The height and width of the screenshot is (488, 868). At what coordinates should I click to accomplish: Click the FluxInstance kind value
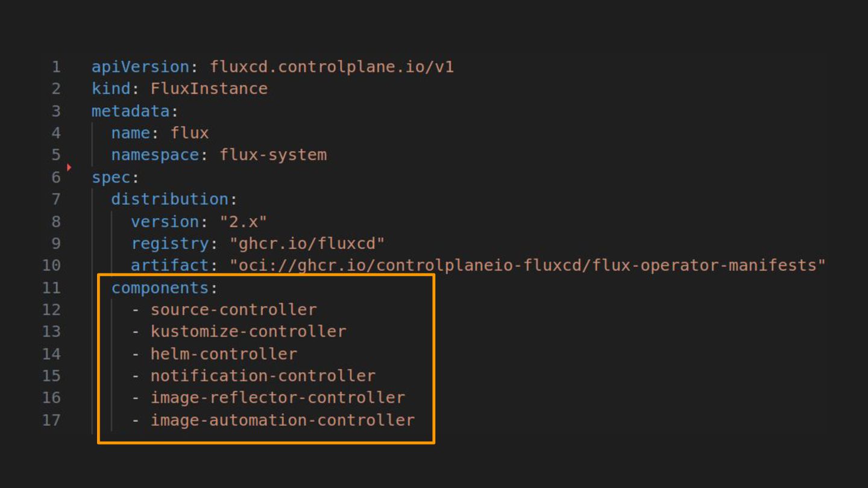[209, 89]
